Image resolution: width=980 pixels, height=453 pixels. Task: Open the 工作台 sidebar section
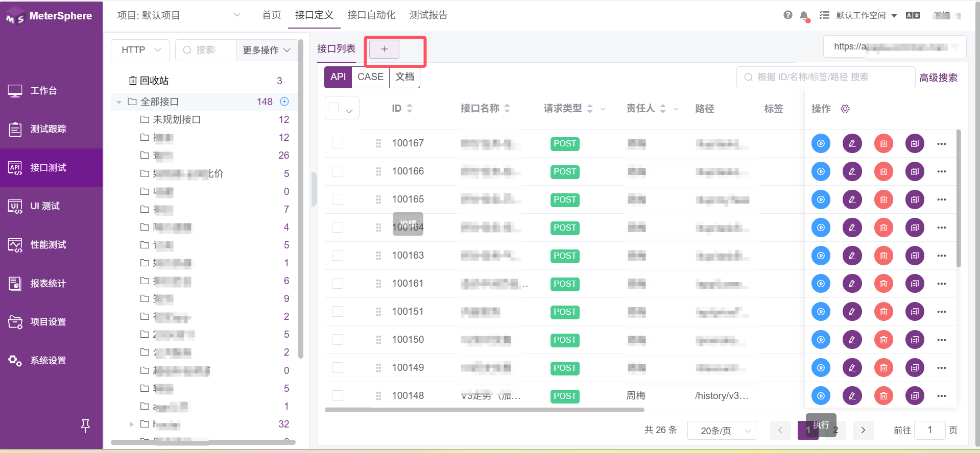[x=51, y=91]
